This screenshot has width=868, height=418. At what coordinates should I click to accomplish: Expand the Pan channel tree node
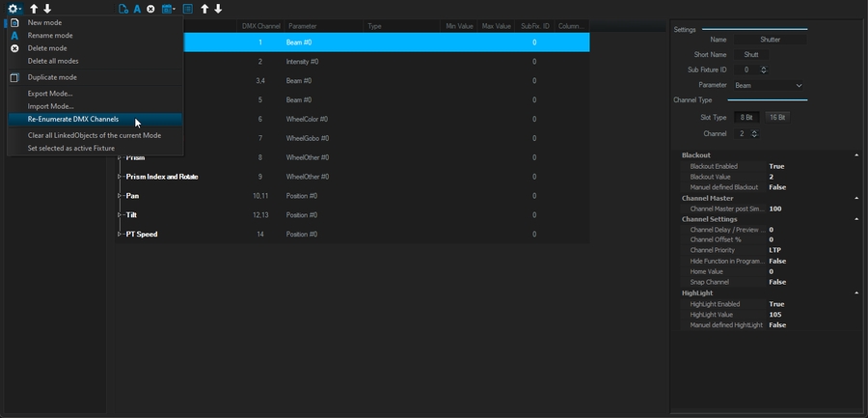[x=121, y=196]
